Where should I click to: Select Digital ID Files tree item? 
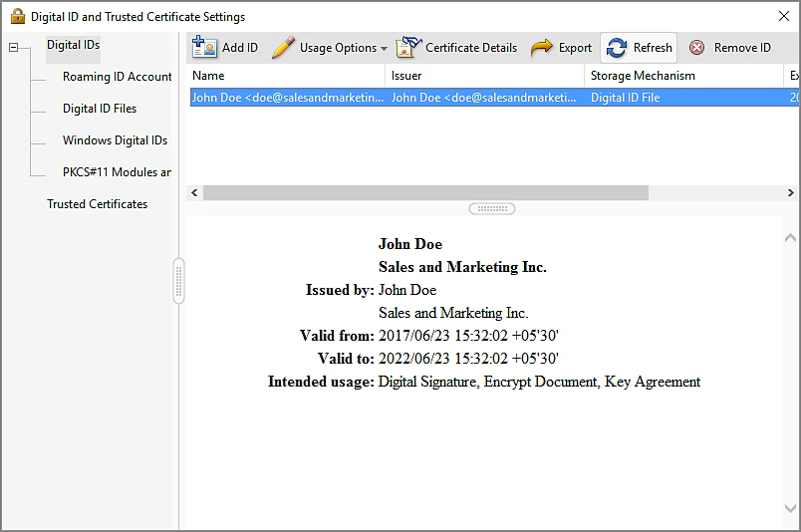click(x=100, y=109)
